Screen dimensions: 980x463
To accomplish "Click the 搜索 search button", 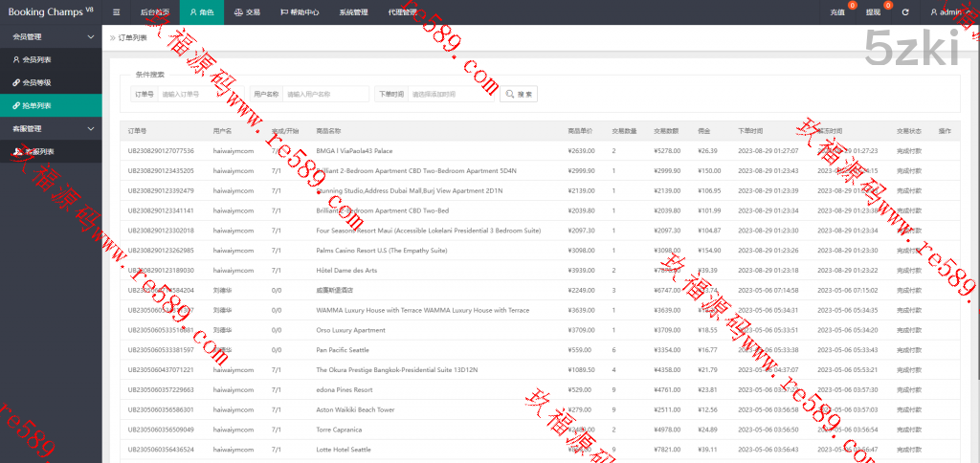I will [x=519, y=94].
